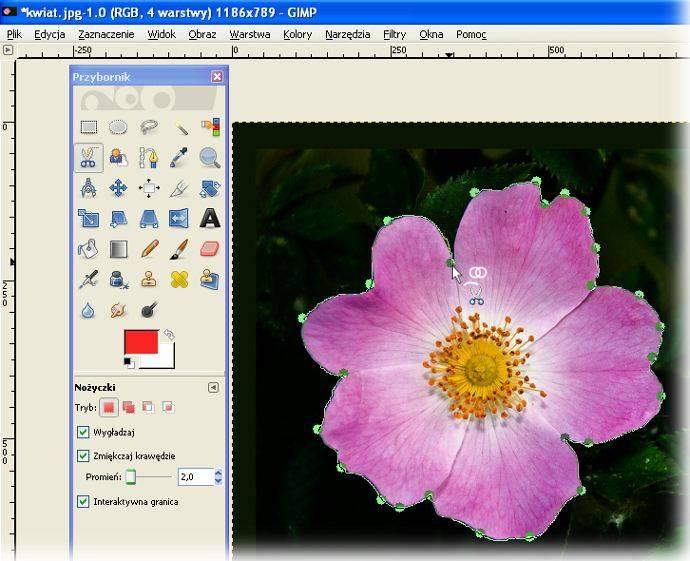690x561 pixels.
Task: Select the Blend gradient tool
Action: 118,249
